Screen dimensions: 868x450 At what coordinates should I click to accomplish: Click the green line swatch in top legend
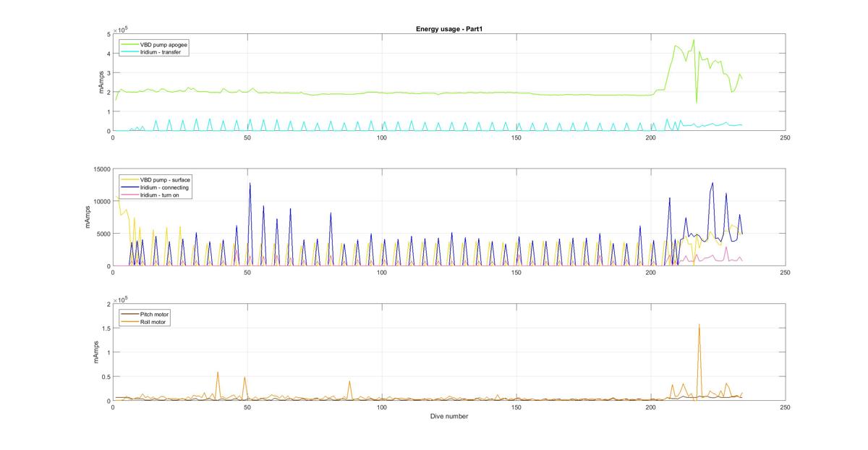[130, 45]
